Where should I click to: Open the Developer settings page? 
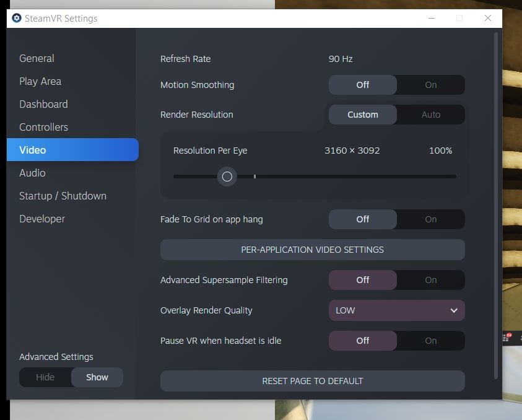[42, 219]
